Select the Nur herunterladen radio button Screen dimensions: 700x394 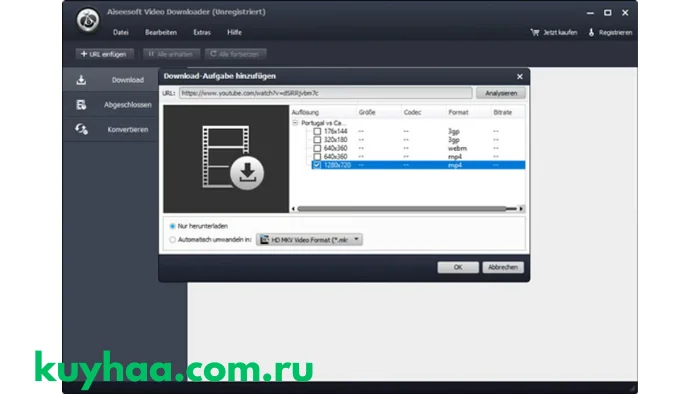(x=172, y=226)
